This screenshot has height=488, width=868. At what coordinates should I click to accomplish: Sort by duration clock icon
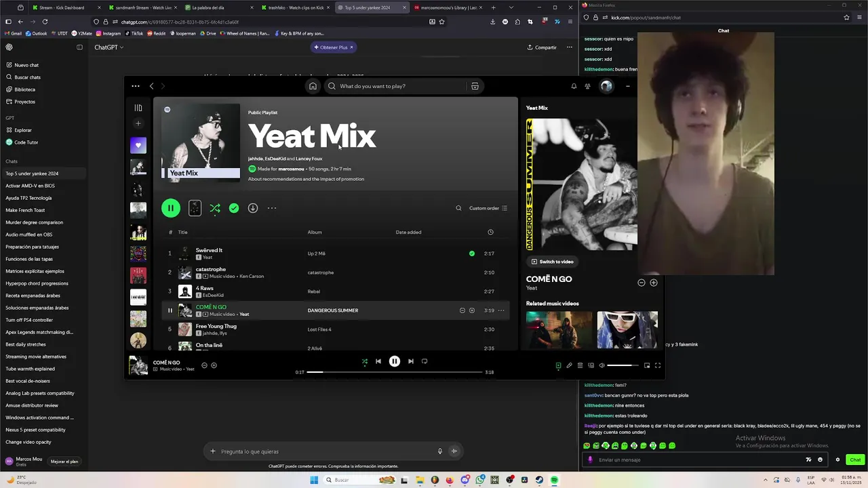490,232
